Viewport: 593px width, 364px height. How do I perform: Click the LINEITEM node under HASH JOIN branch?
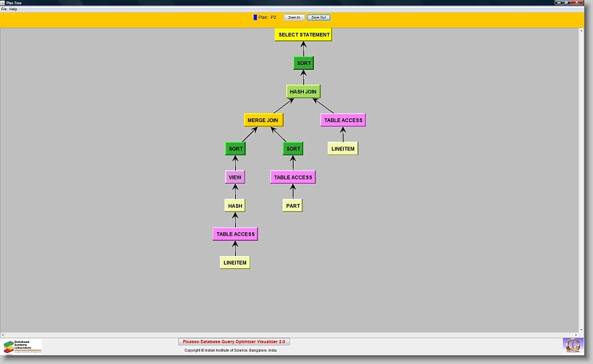343,148
